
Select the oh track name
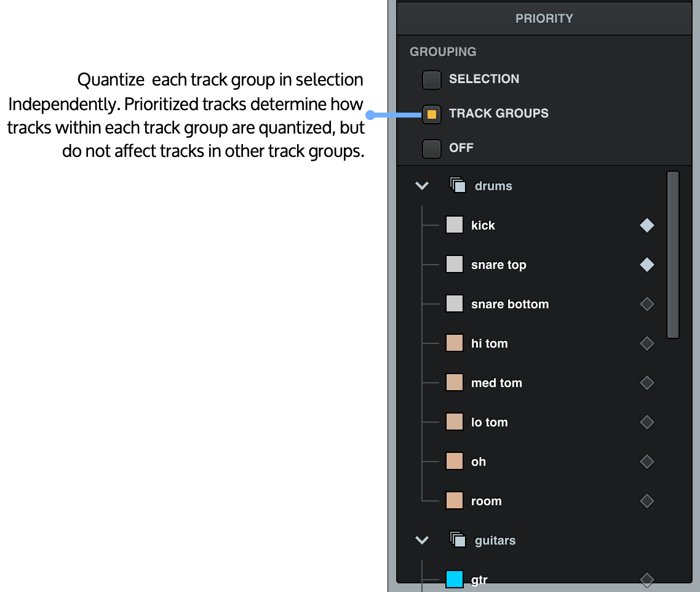tap(479, 462)
